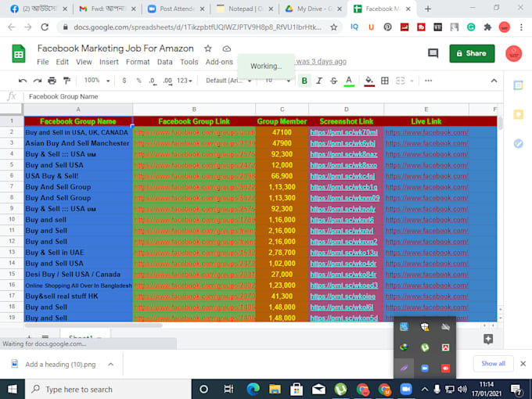The width and height of the screenshot is (532, 399).
Task: Toggle Strikethrough formatting
Action: tap(333, 81)
